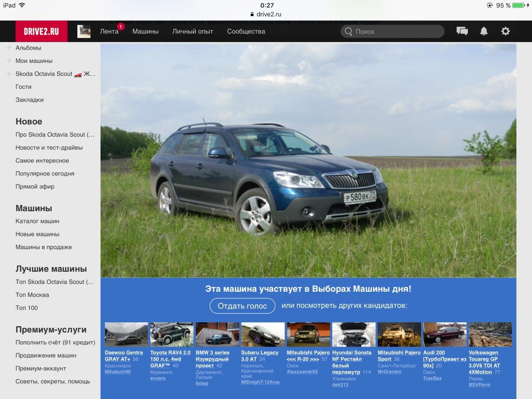Open user MIDnighT-124rus profile
Image resolution: width=532 pixels, height=399 pixels.
(260, 382)
